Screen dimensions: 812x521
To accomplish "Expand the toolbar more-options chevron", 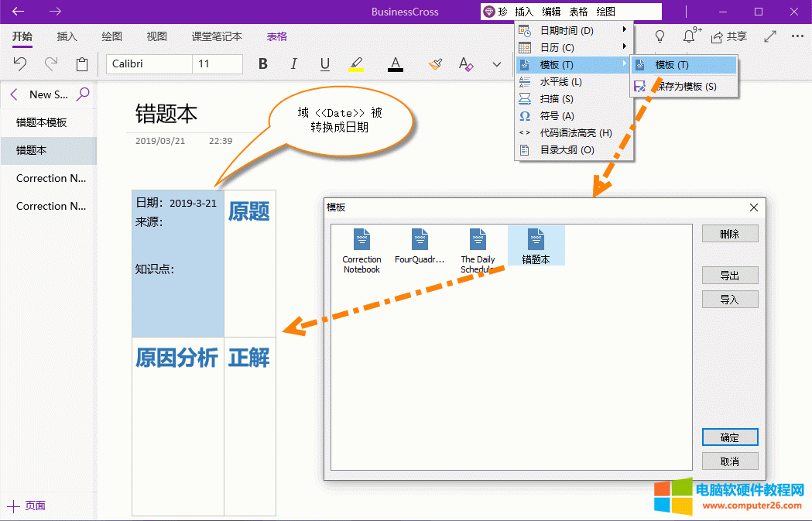I will [x=497, y=64].
